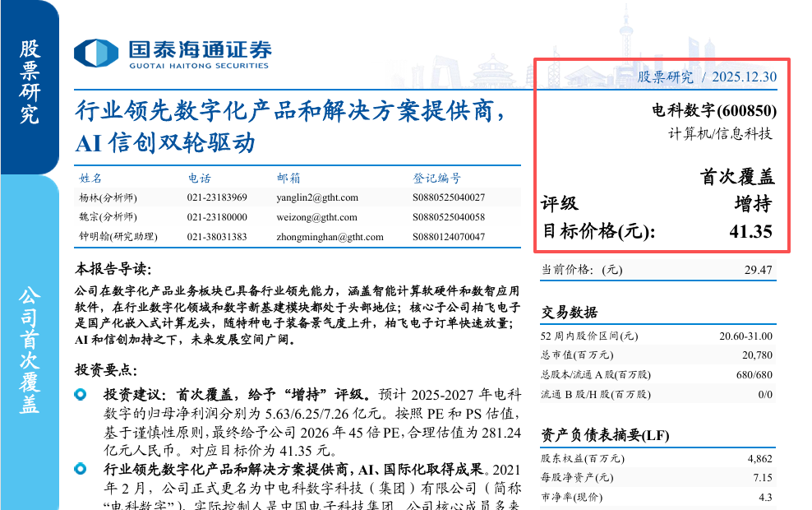The image size is (812, 510).
Task: Click the 当前价格 label
Action: click(x=582, y=270)
